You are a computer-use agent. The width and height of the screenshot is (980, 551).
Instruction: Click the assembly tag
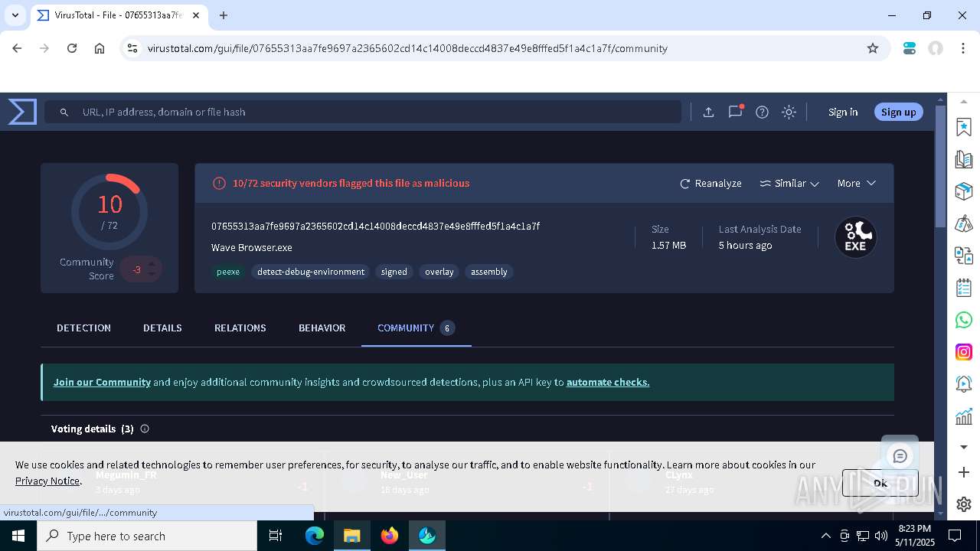pyautogui.click(x=489, y=272)
